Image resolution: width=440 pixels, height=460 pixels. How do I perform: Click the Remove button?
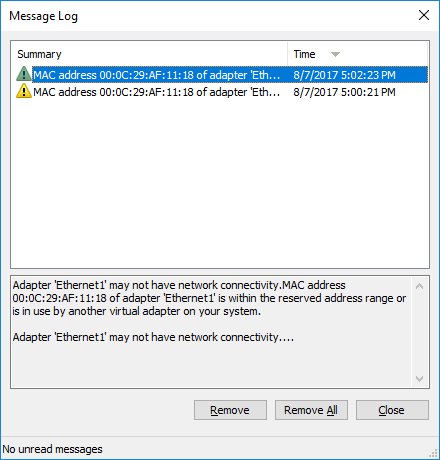[x=230, y=410]
